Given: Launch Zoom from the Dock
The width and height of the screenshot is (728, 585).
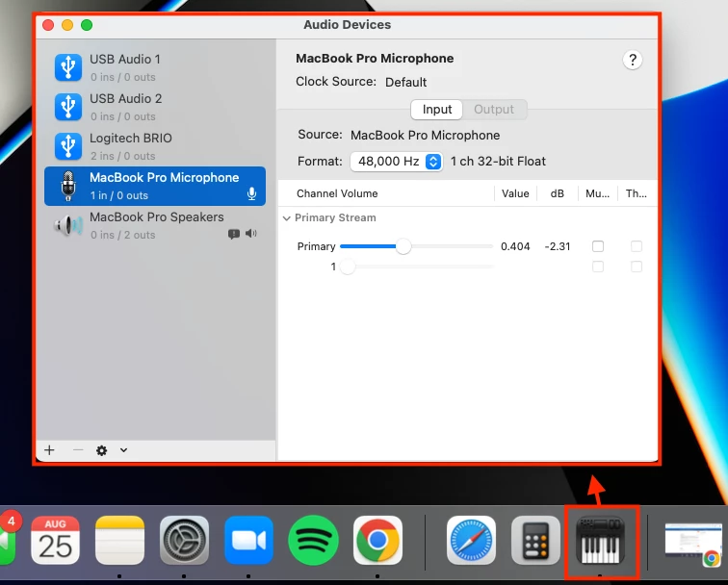Looking at the screenshot, I should click(x=248, y=540).
